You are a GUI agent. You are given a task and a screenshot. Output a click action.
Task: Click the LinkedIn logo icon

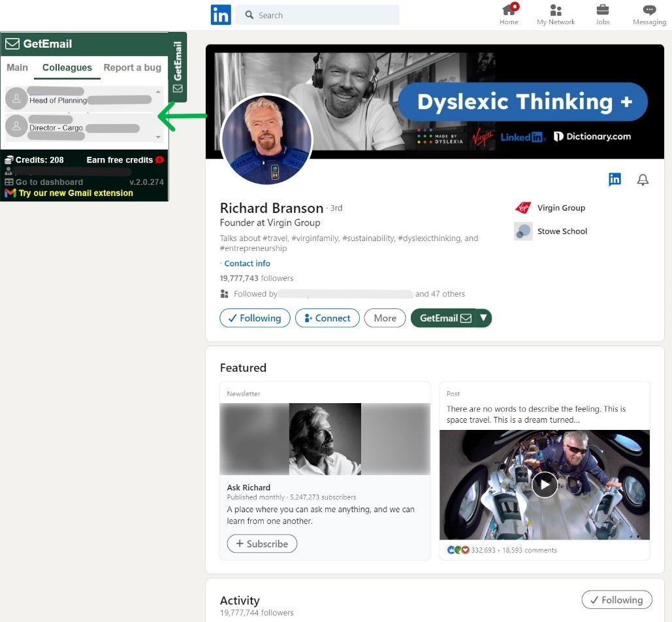(221, 15)
